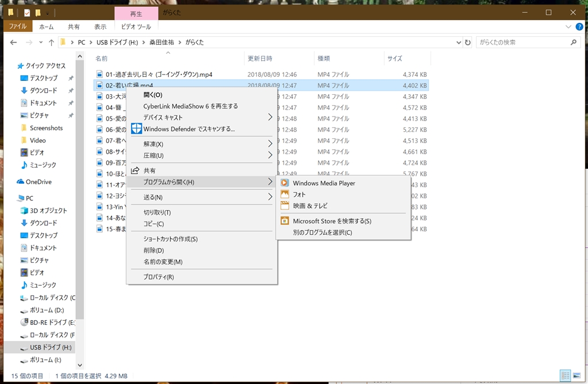Open address bar history dropdown

(459, 42)
